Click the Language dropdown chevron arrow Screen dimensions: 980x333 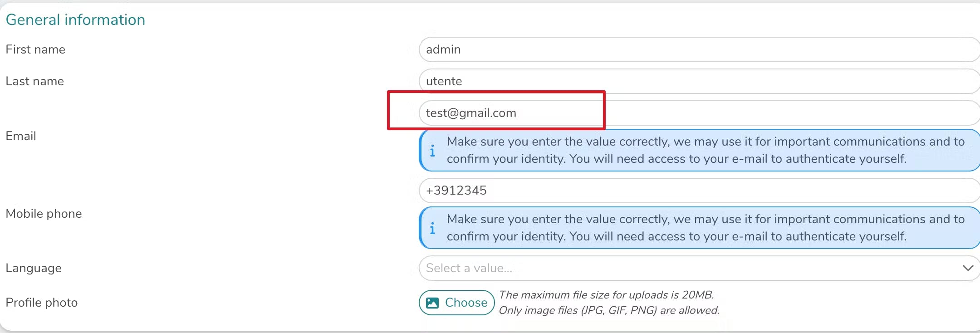[x=968, y=268]
